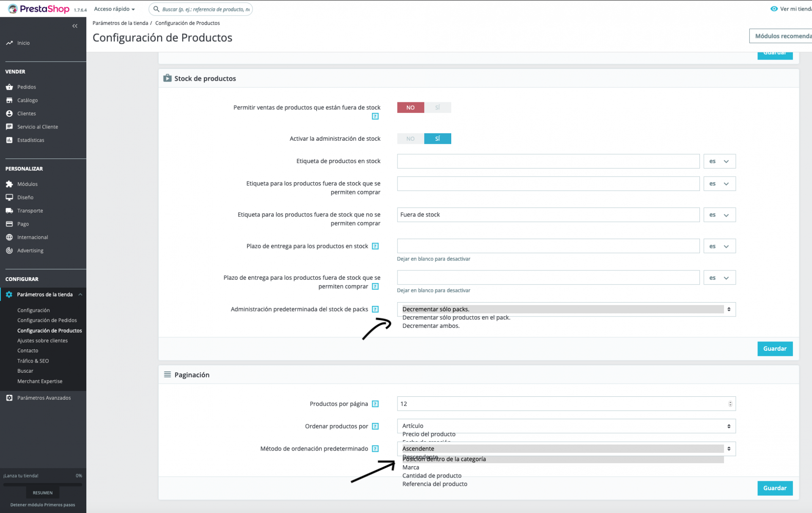Click the RESUMEN button
Image resolution: width=812 pixels, height=513 pixels.
coord(43,493)
